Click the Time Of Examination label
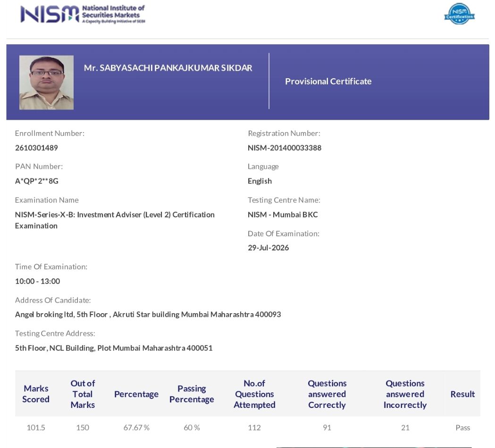The height and width of the screenshot is (448, 495). (51, 266)
